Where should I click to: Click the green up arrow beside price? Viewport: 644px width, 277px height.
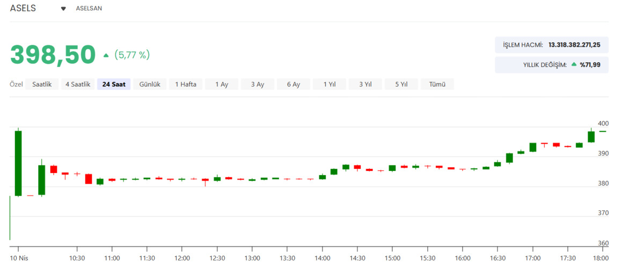click(106, 55)
